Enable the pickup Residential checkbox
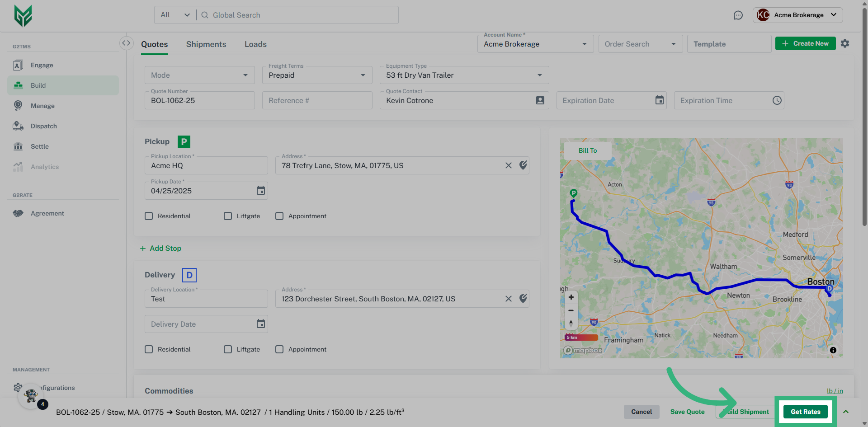The width and height of the screenshot is (868, 427). point(149,216)
